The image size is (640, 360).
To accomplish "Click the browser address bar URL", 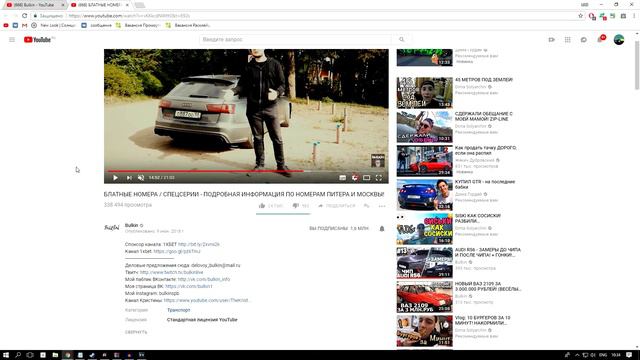I will click(129, 16).
